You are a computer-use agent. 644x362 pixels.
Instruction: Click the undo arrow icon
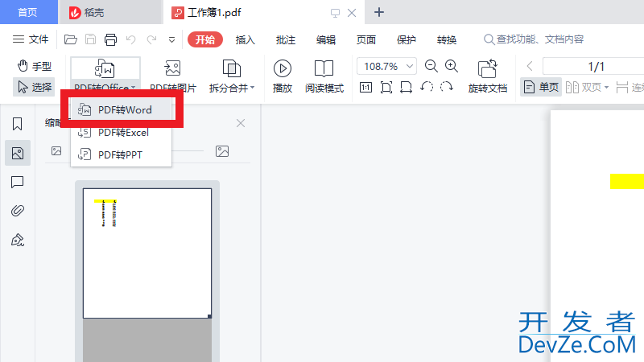pos(130,39)
